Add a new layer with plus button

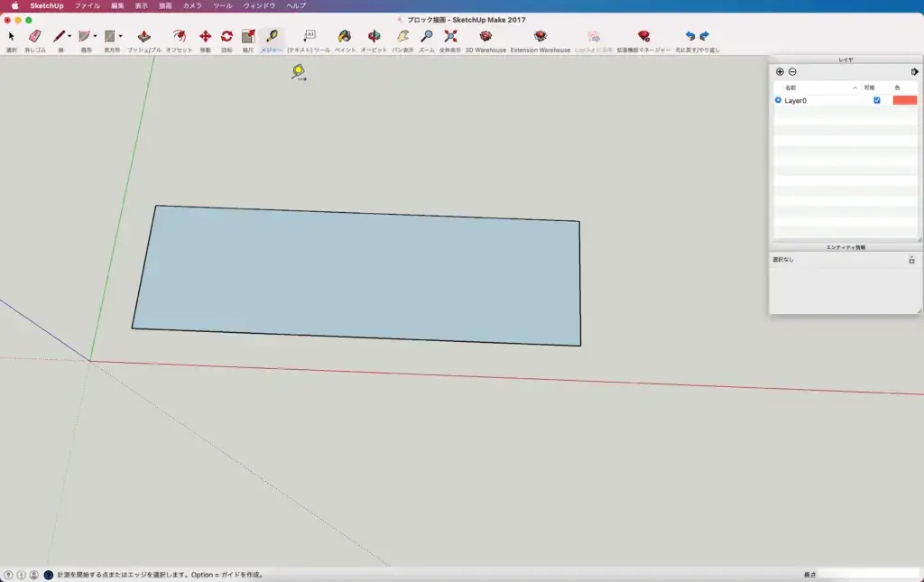[x=780, y=71]
